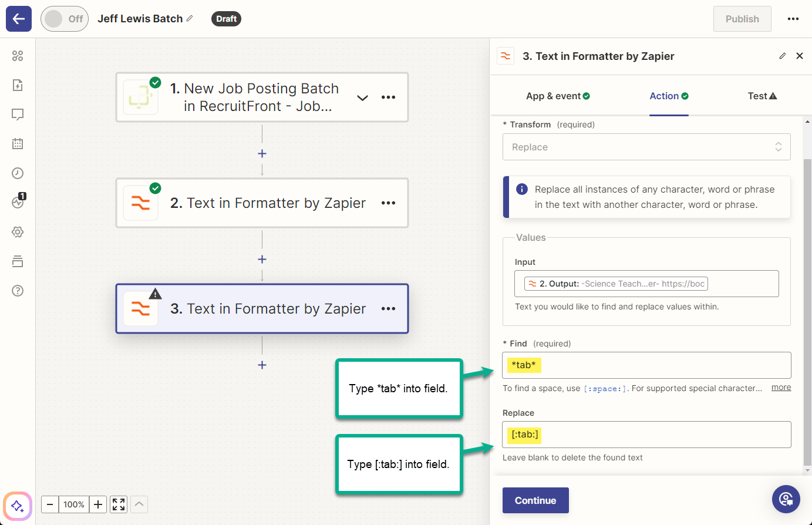Click step 3 Formatter app icon
The width and height of the screenshot is (812, 525).
(x=140, y=309)
